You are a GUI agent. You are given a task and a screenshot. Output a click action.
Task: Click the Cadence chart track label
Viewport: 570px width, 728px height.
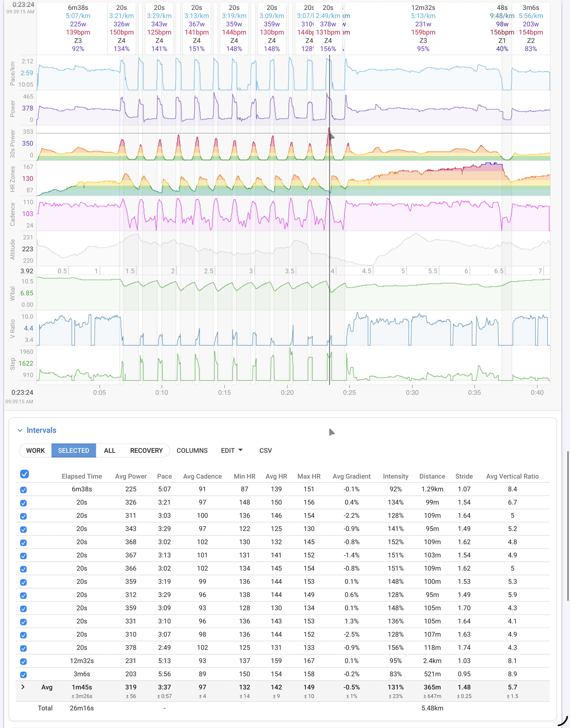[x=12, y=214]
